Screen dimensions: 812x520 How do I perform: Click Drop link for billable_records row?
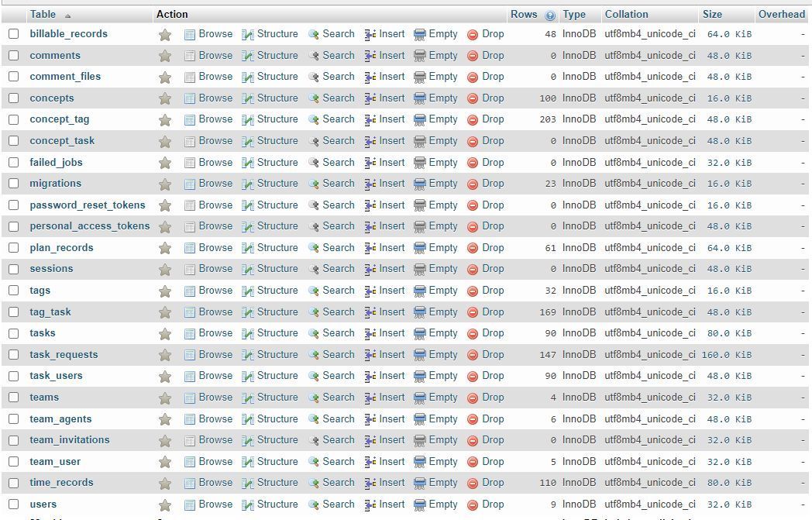pos(493,33)
